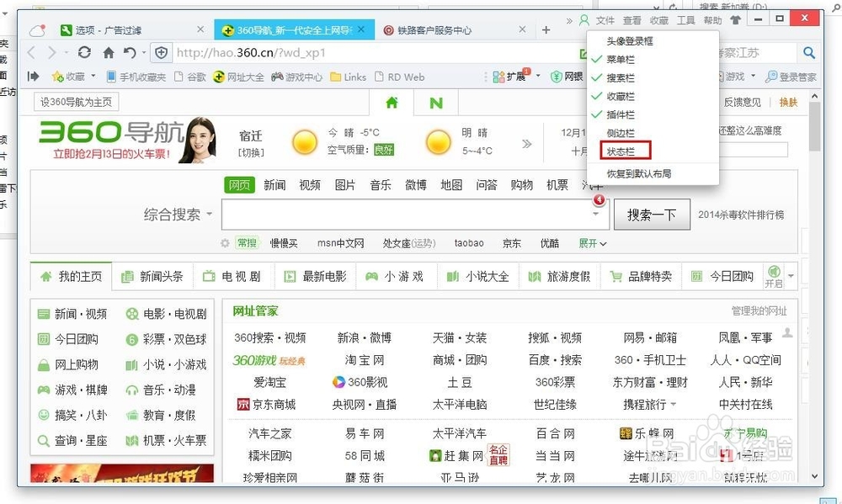The image size is (842, 504).
Task: Click the skin shirt icon in title bar
Action: coord(735,20)
